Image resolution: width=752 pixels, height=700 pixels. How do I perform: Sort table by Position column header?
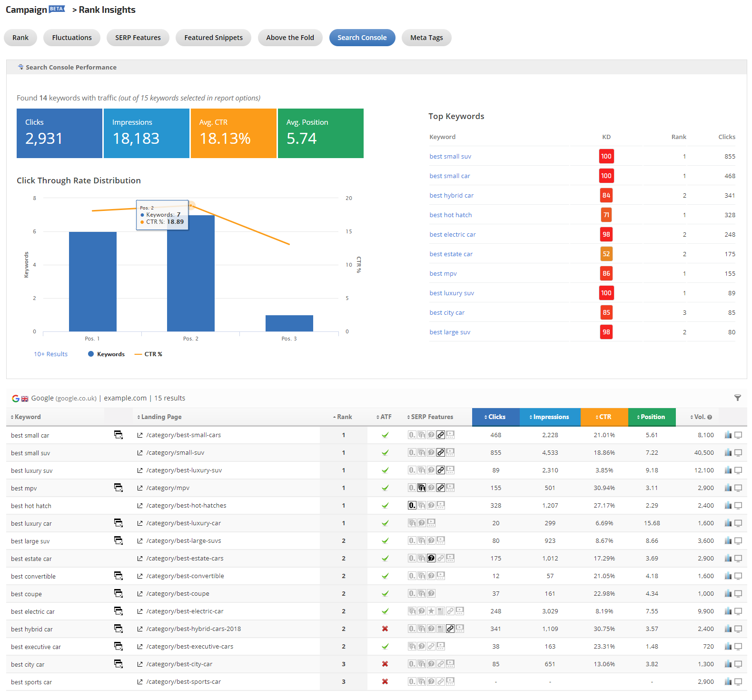click(652, 417)
